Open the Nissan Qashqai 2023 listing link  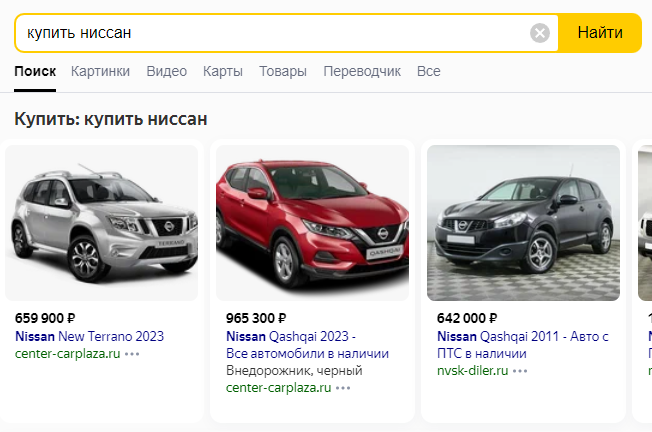tap(307, 345)
